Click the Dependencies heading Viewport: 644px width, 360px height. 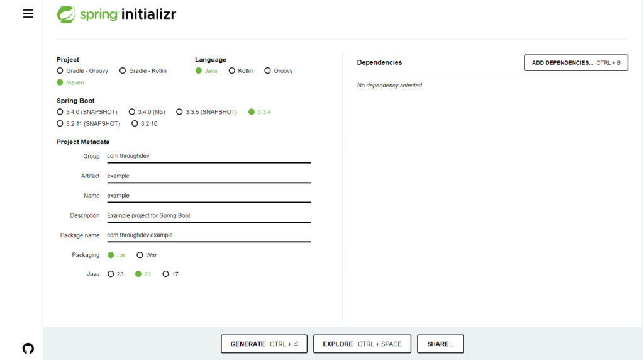[x=379, y=62]
